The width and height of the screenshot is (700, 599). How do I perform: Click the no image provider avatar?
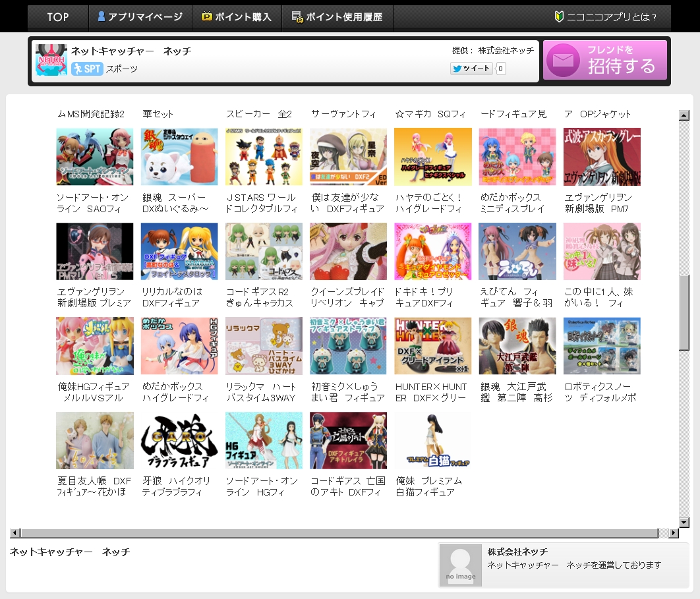pyautogui.click(x=461, y=565)
